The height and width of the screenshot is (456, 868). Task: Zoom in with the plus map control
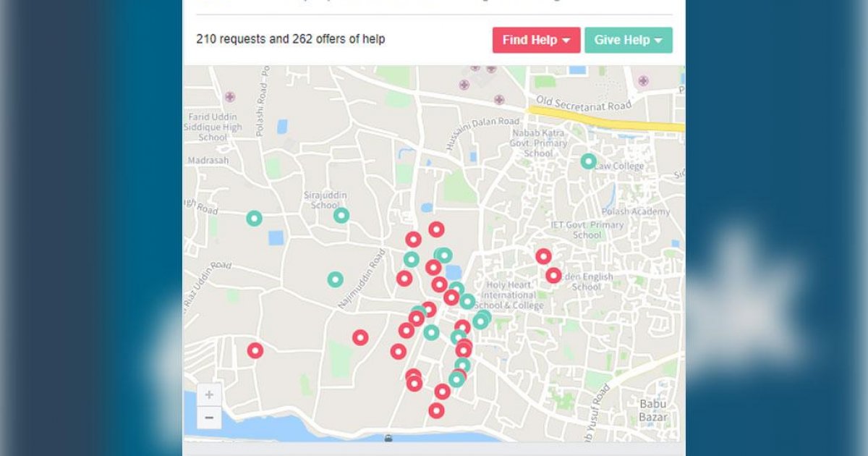(209, 394)
